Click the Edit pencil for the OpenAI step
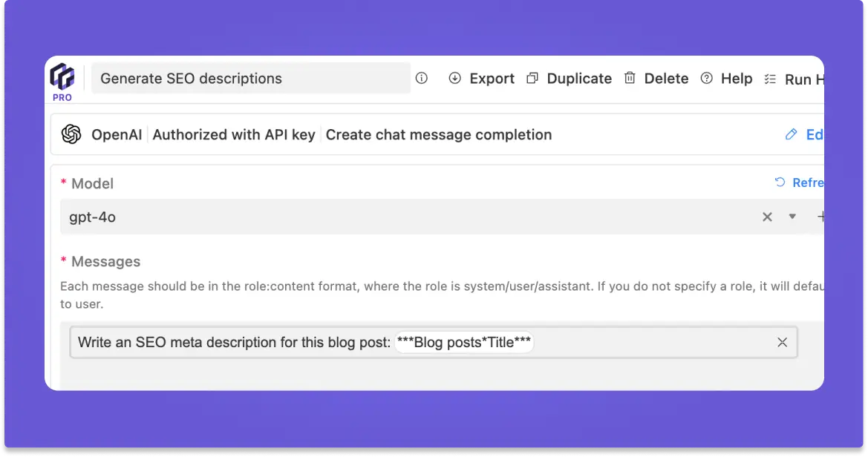868x457 pixels. click(x=791, y=134)
